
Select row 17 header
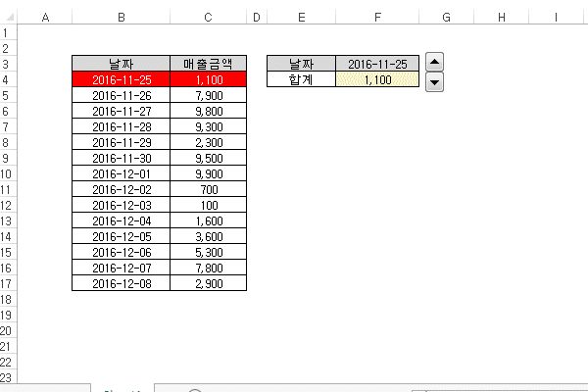click(8, 283)
